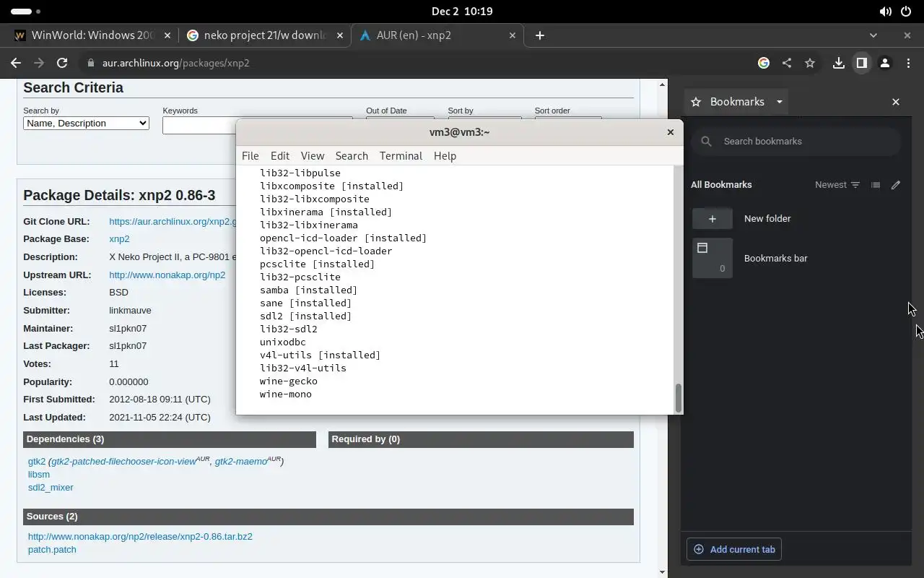This screenshot has width=924, height=578.
Task: Open terminal Search menu
Action: [352, 156]
